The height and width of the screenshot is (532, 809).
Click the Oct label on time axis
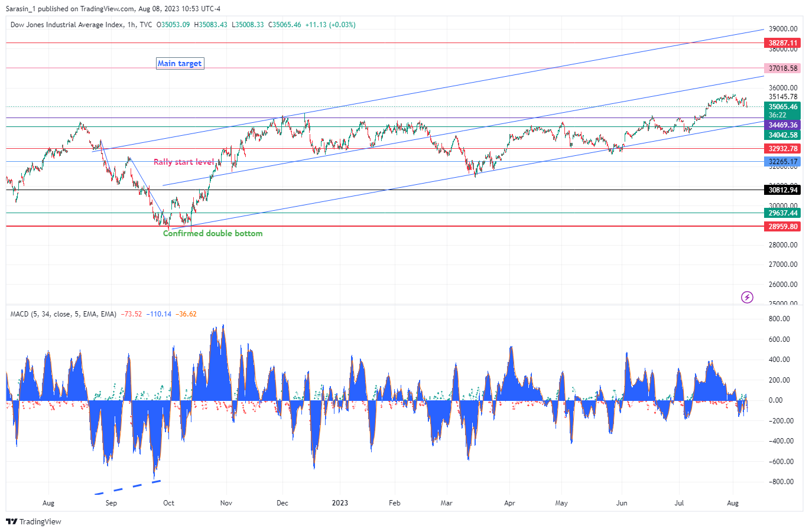[x=169, y=503]
